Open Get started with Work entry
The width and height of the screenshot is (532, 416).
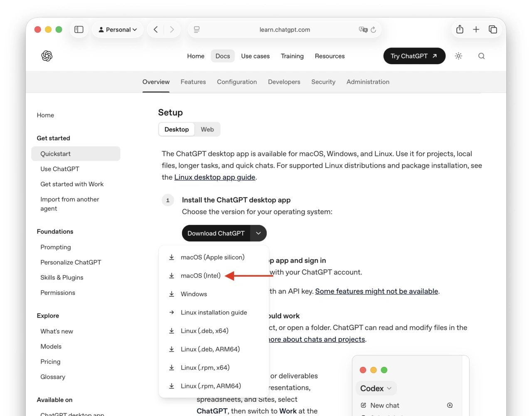point(72,184)
